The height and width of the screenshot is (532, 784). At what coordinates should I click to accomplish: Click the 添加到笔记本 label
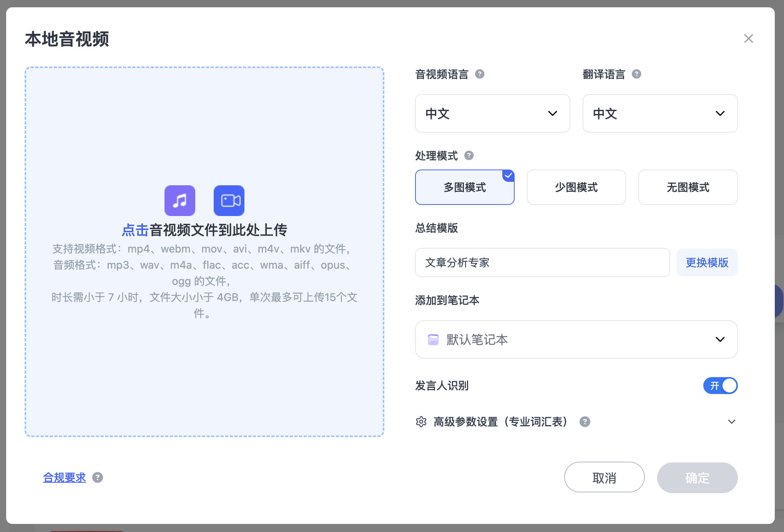click(447, 300)
